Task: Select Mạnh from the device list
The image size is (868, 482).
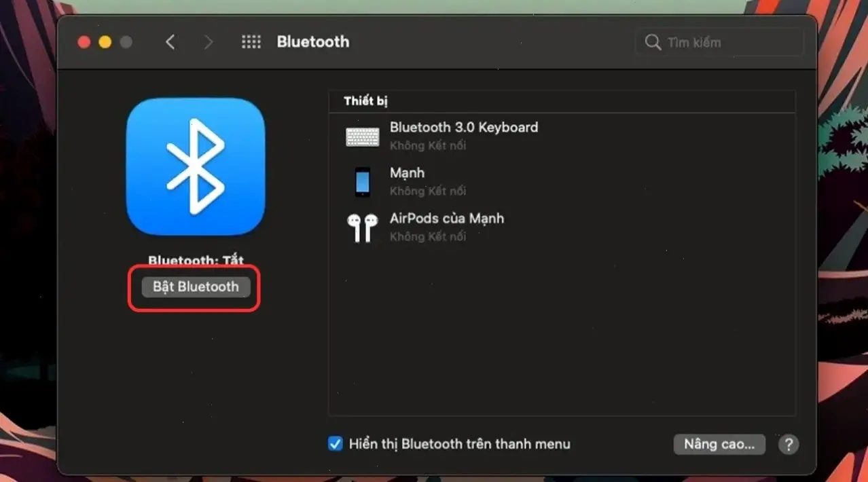Action: [407, 173]
